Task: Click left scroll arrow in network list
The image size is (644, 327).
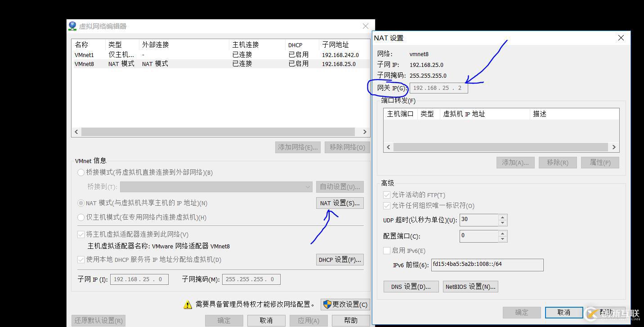Action: coord(76,132)
